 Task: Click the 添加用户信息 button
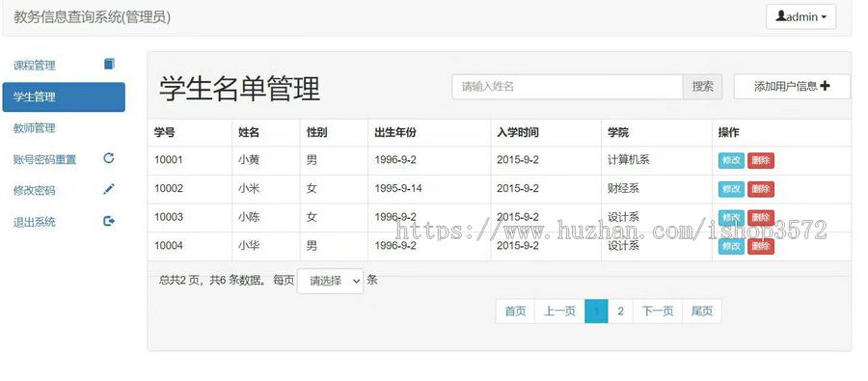[792, 87]
